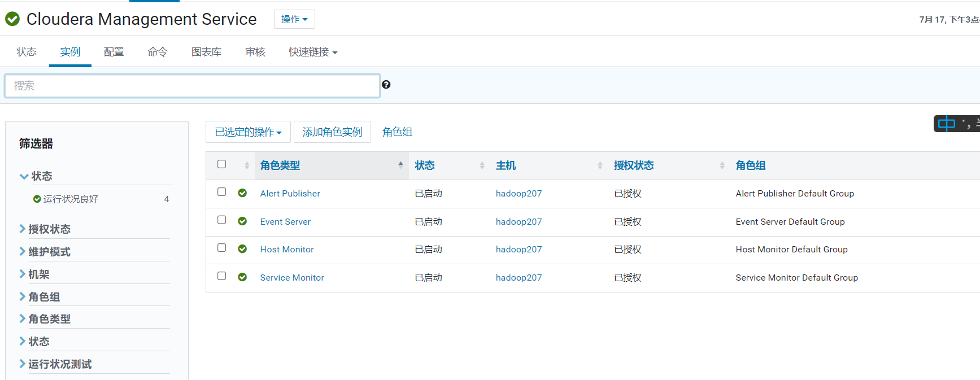Click the Service Monitor green status icon
Viewport: 980px width, 380px height.
point(242,277)
